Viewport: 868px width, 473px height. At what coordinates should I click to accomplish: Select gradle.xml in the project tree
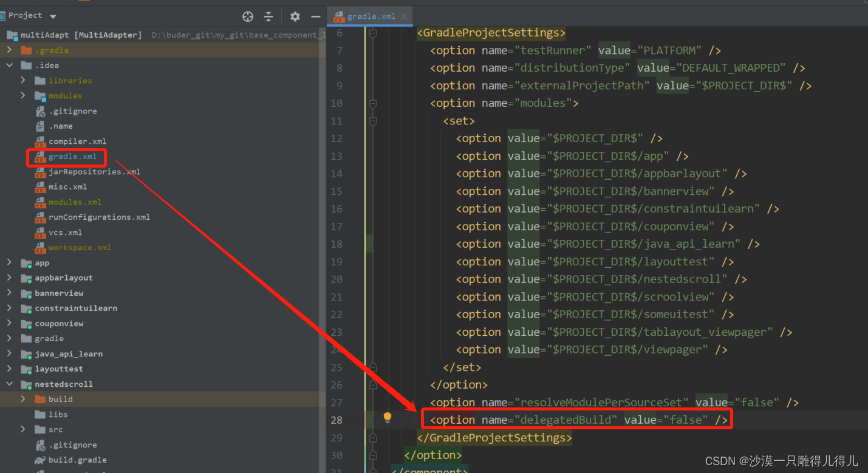pos(72,157)
